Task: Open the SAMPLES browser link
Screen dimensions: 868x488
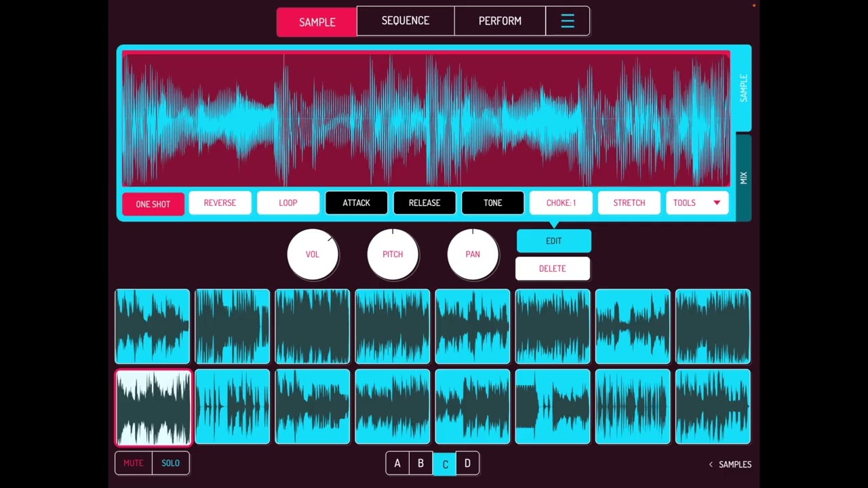Action: pos(730,464)
